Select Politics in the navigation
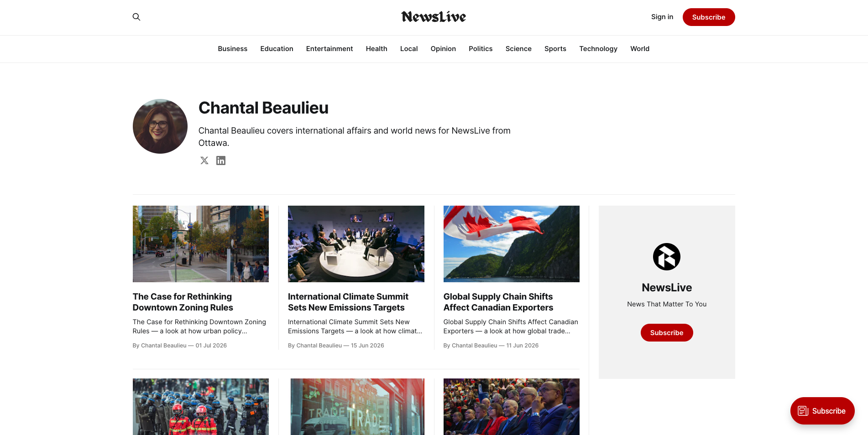Image resolution: width=868 pixels, height=435 pixels. pos(481,49)
